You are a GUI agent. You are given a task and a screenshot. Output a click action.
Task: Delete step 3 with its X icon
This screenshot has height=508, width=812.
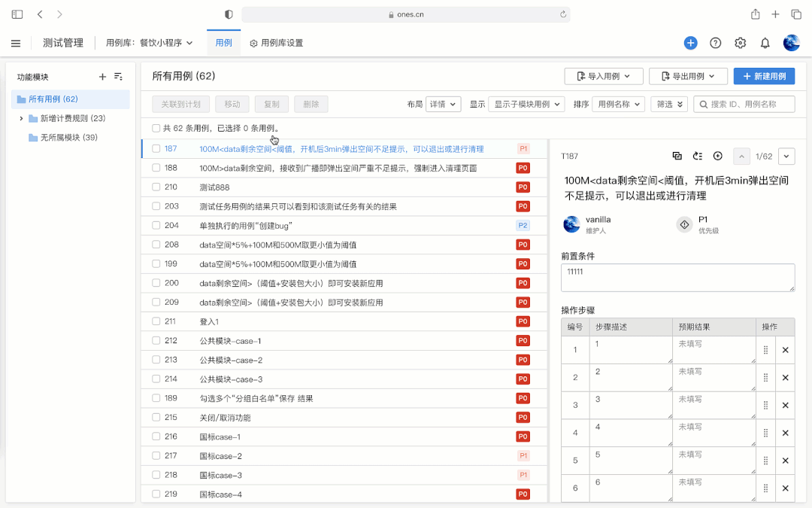(785, 406)
